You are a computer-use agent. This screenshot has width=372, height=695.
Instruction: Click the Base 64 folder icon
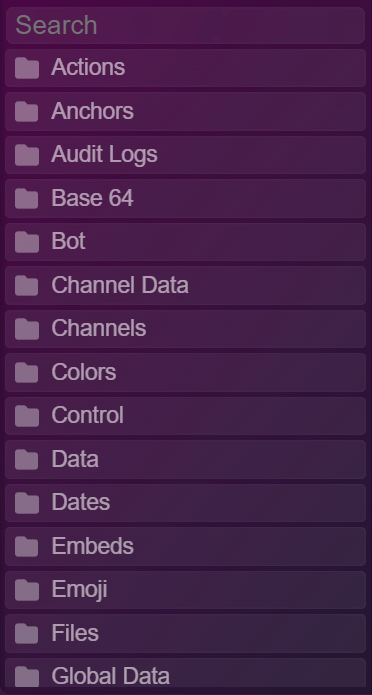(x=27, y=199)
